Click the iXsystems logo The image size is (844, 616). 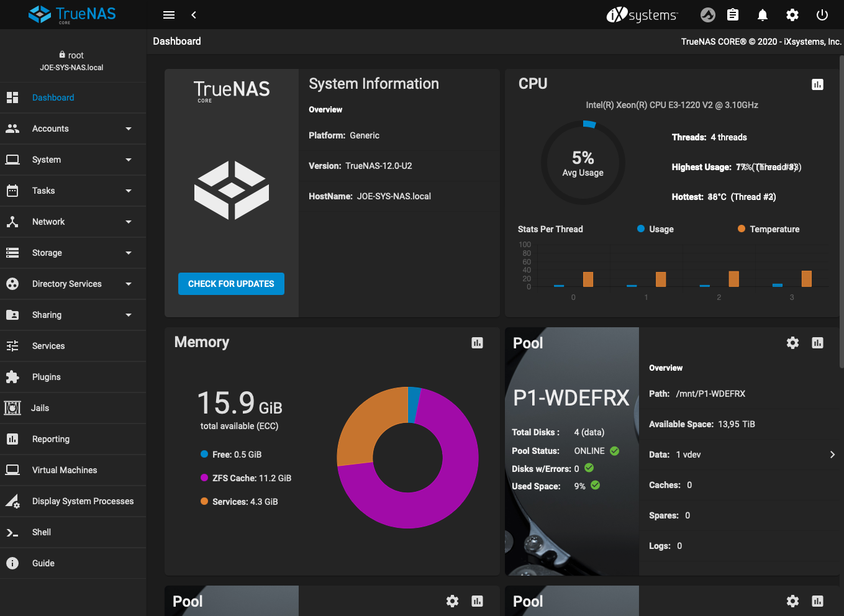coord(642,15)
